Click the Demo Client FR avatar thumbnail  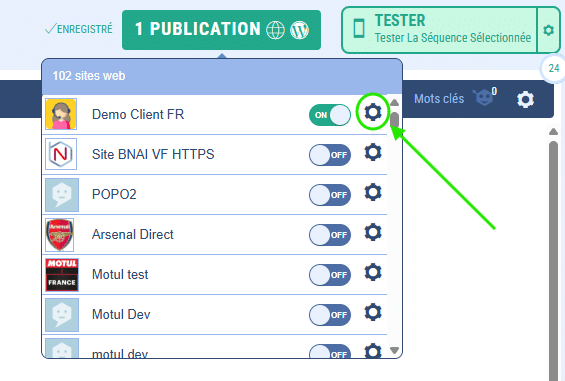tap(61, 114)
